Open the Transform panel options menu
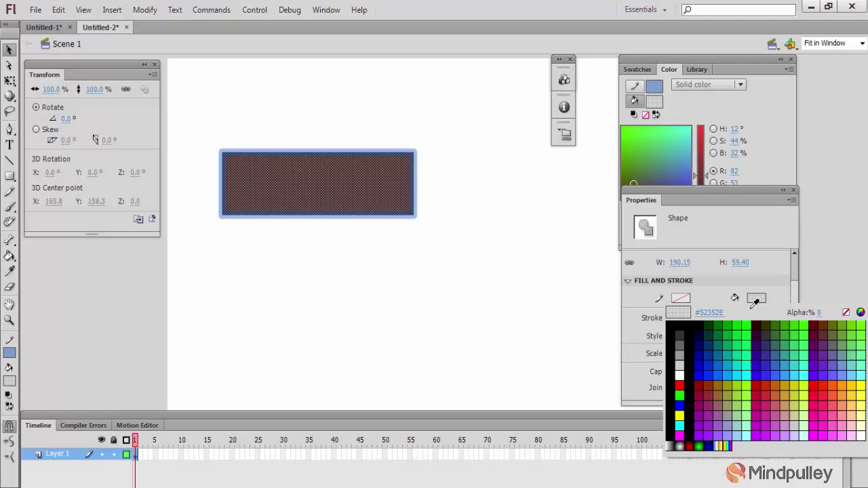 click(153, 75)
